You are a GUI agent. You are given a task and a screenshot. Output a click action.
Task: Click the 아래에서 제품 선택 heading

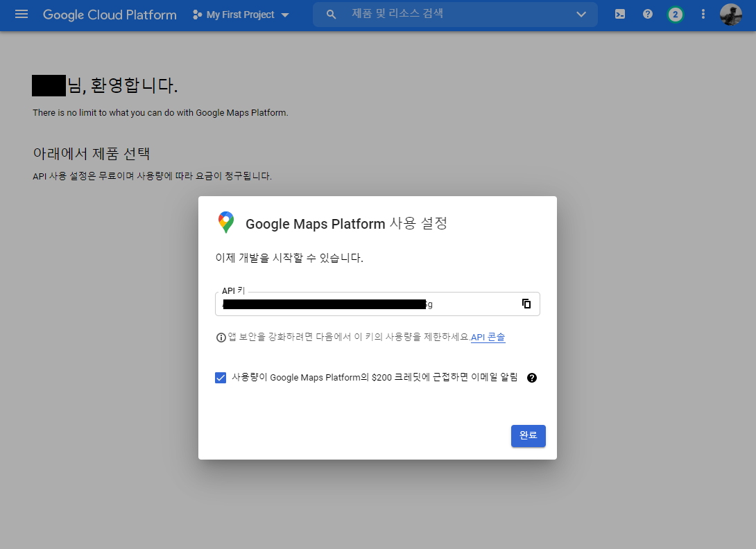click(x=91, y=154)
